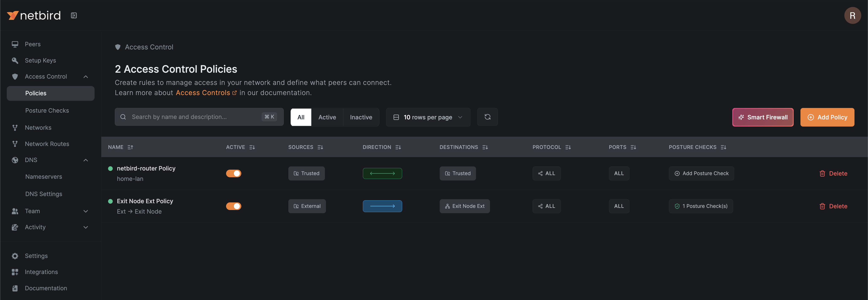
Task: Click the Peers monitor icon in sidebar
Action: click(x=15, y=44)
